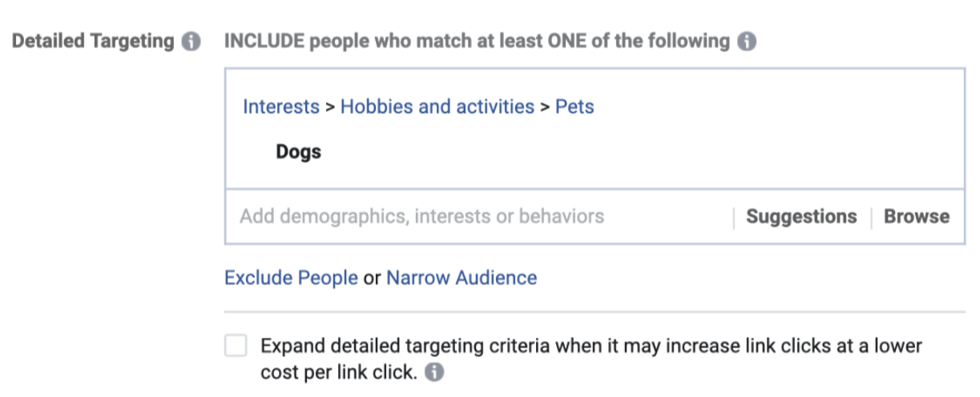Viewport: 980px width, 397px height.
Task: Click the cost per link click text line
Action: click(x=339, y=372)
